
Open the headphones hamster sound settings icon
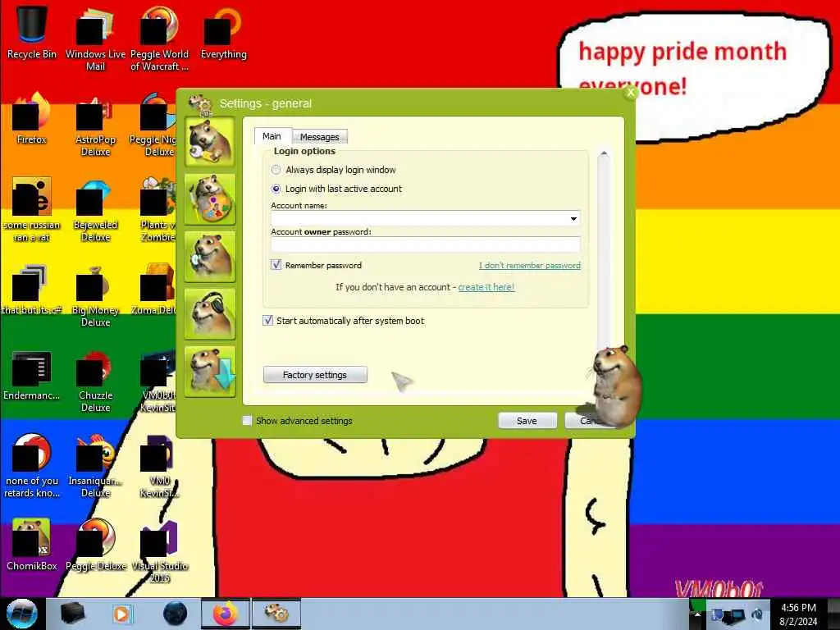(x=209, y=314)
